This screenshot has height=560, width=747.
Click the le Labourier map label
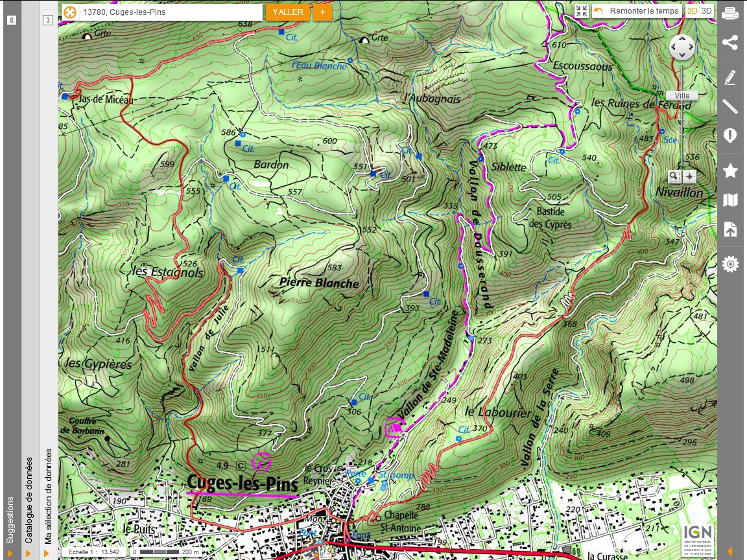(x=498, y=412)
